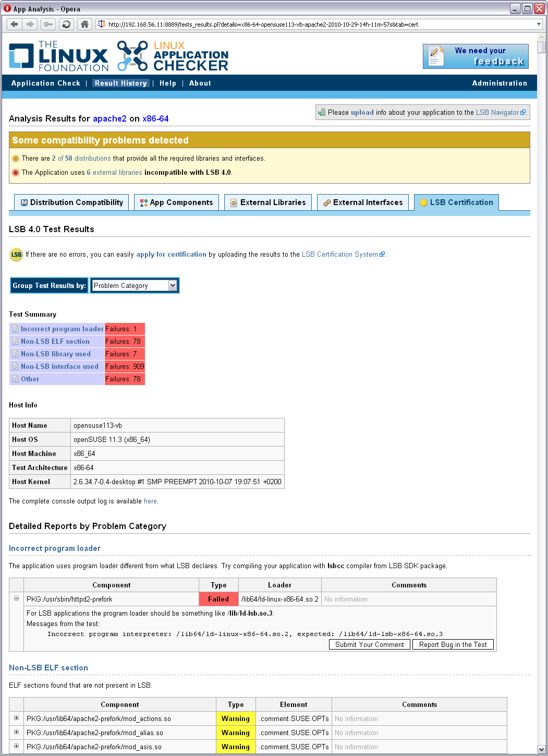Screen dimensions: 548x756
Task: Go back with browser back arrow
Action: 15,24
